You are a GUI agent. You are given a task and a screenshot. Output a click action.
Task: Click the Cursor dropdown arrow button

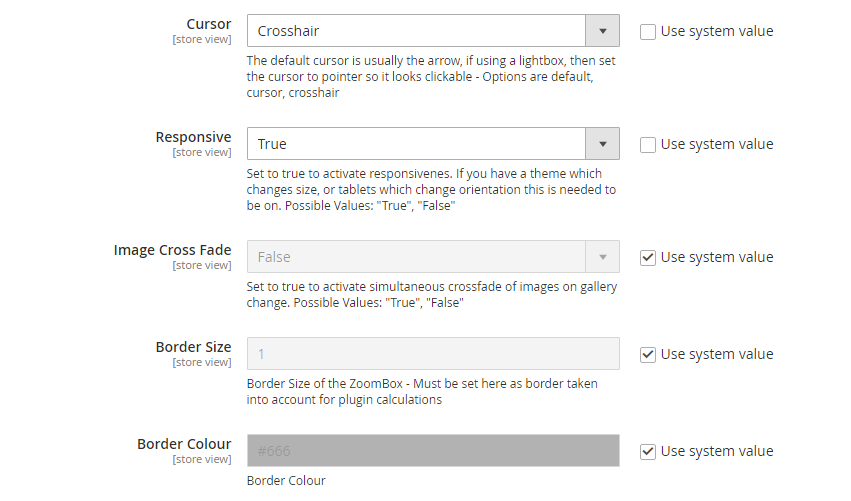(602, 31)
